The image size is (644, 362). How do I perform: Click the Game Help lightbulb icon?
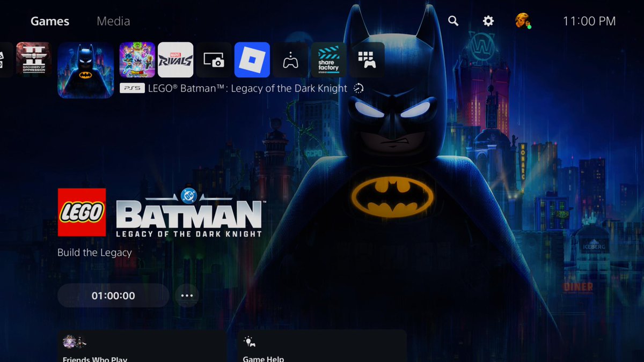249,342
